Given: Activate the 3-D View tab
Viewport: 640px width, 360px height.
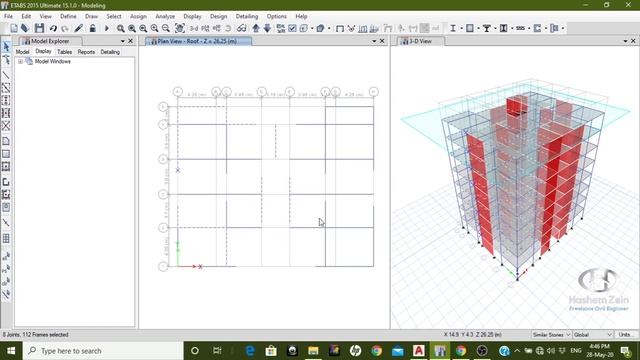Looking at the screenshot, I should (x=420, y=41).
